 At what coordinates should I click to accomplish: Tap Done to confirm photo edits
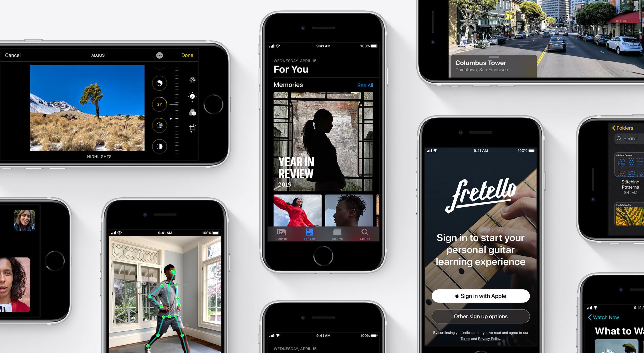(x=188, y=55)
